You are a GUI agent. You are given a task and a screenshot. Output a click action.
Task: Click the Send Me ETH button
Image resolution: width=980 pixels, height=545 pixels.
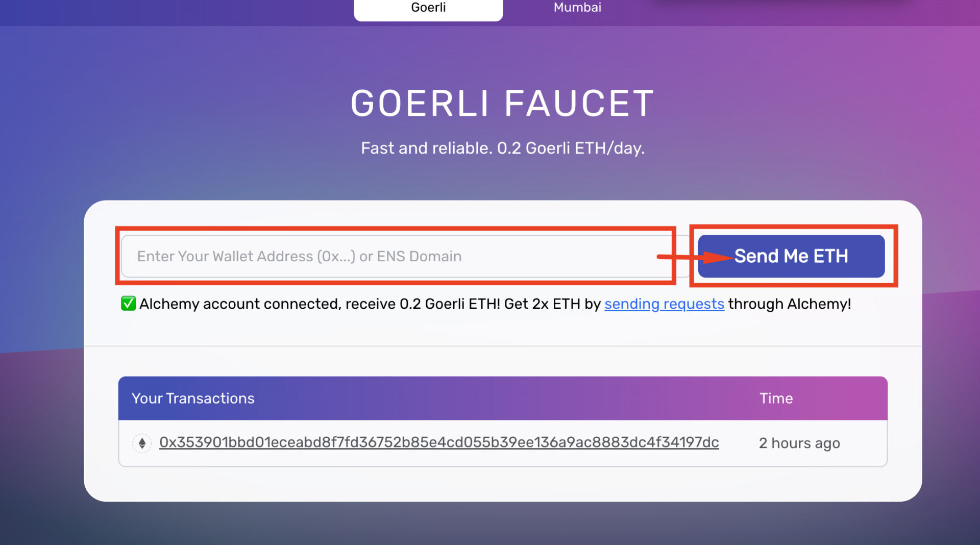pos(792,256)
